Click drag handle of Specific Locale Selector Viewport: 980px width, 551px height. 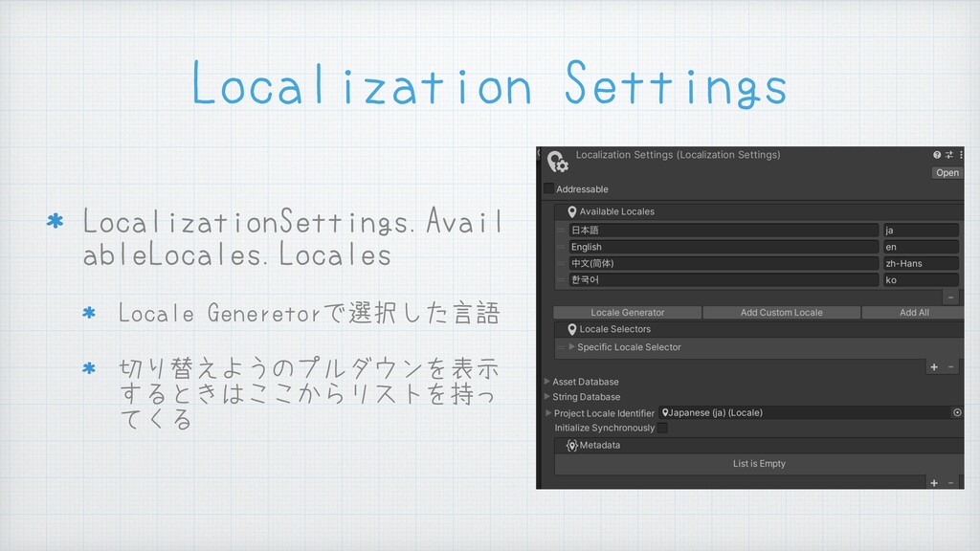click(561, 347)
